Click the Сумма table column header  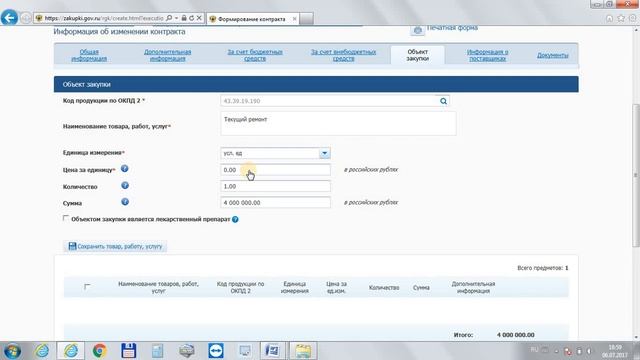(421, 288)
